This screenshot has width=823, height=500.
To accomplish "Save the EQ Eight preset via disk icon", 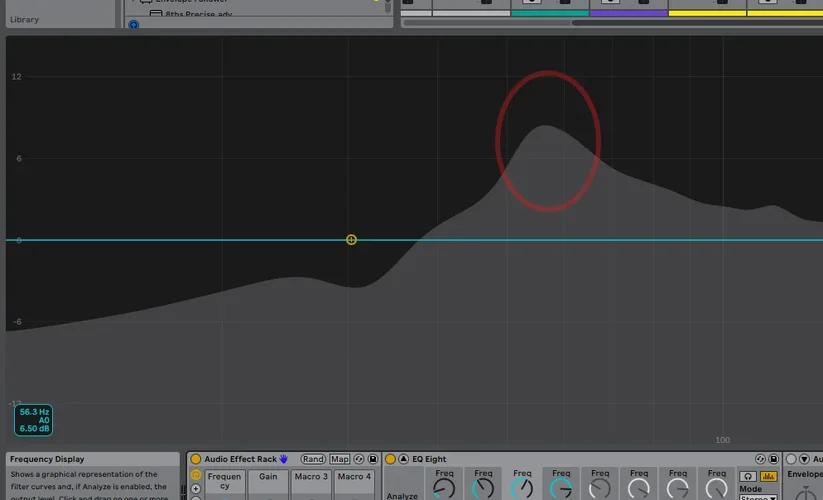I will tap(774, 459).
